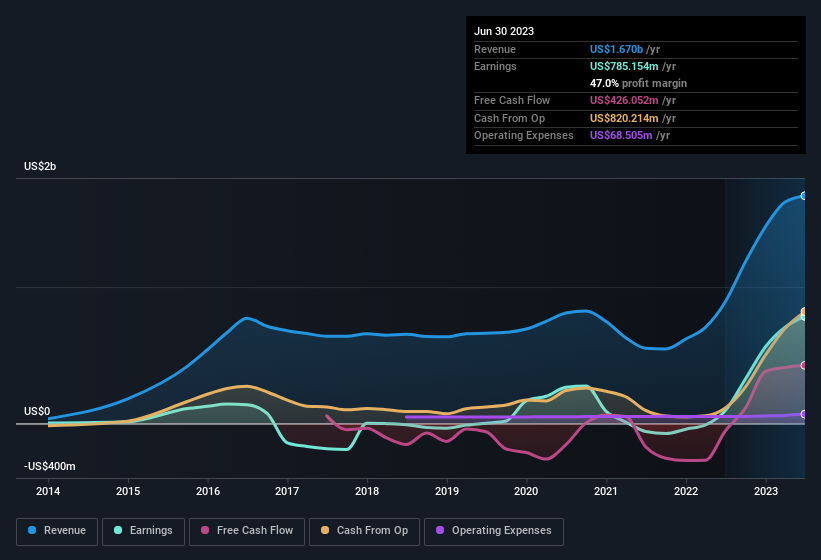Click the Operating Expenses endpoint marker
Image resolution: width=821 pixels, height=560 pixels.
tap(804, 414)
